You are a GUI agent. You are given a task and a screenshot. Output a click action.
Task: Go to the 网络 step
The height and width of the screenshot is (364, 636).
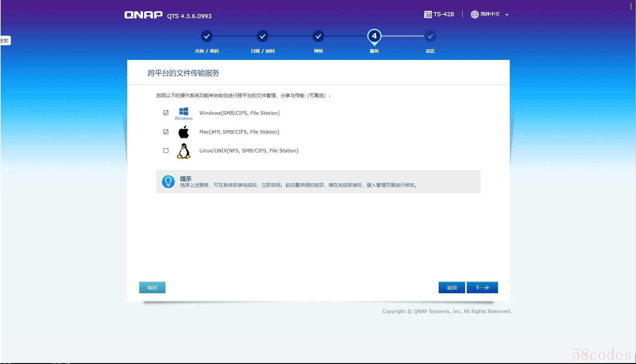pos(318,36)
